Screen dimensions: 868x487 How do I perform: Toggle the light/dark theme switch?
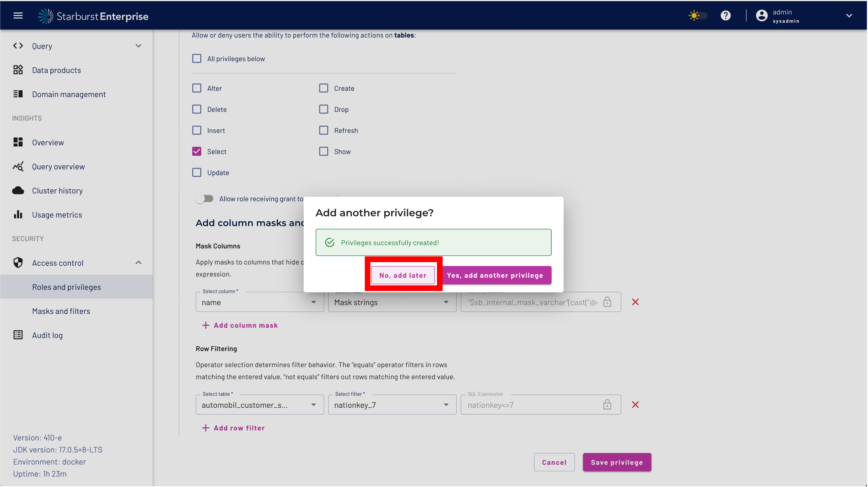tap(697, 15)
